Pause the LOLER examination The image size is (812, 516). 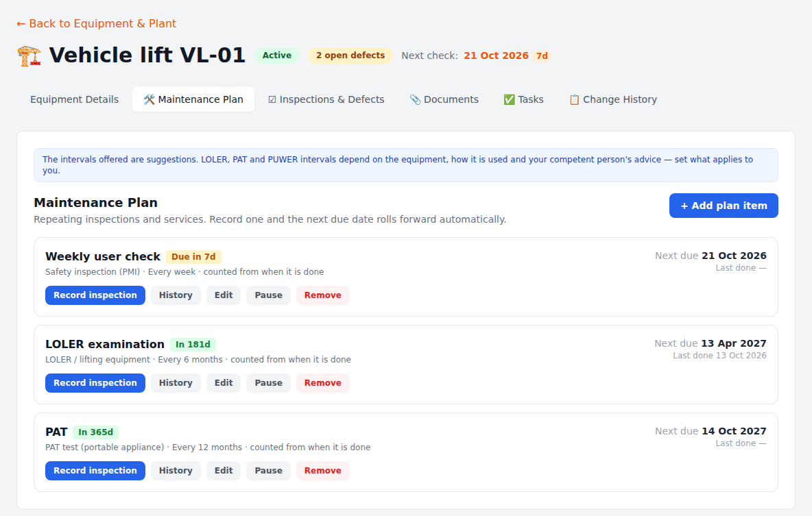pyautogui.click(x=268, y=383)
